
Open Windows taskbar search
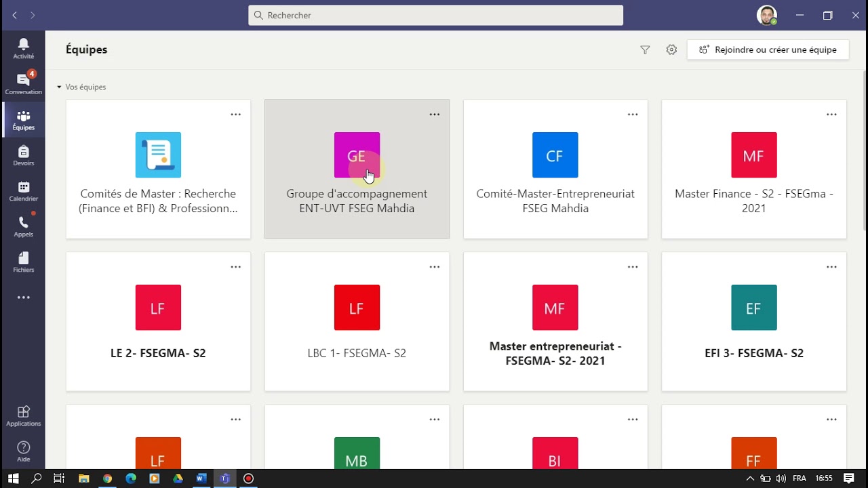[x=37, y=479]
